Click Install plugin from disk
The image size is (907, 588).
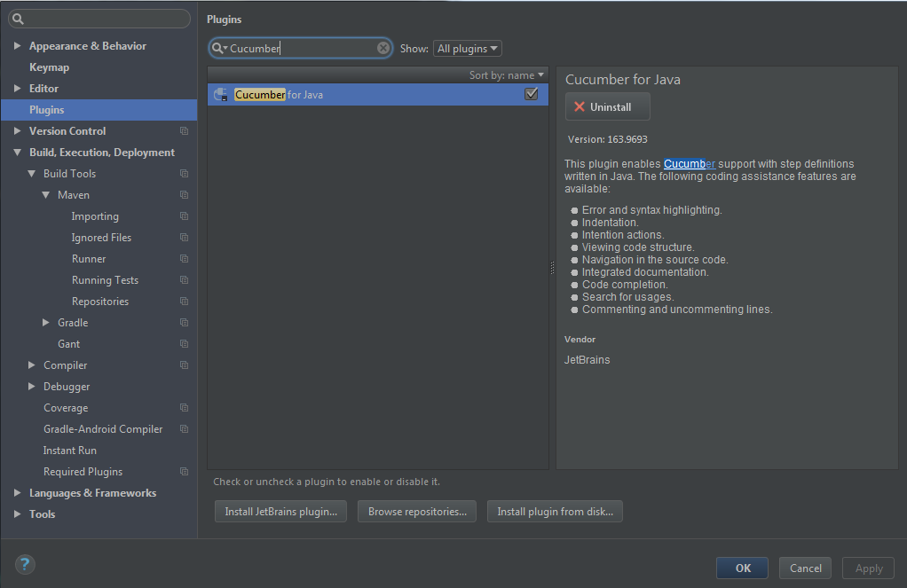(x=554, y=511)
